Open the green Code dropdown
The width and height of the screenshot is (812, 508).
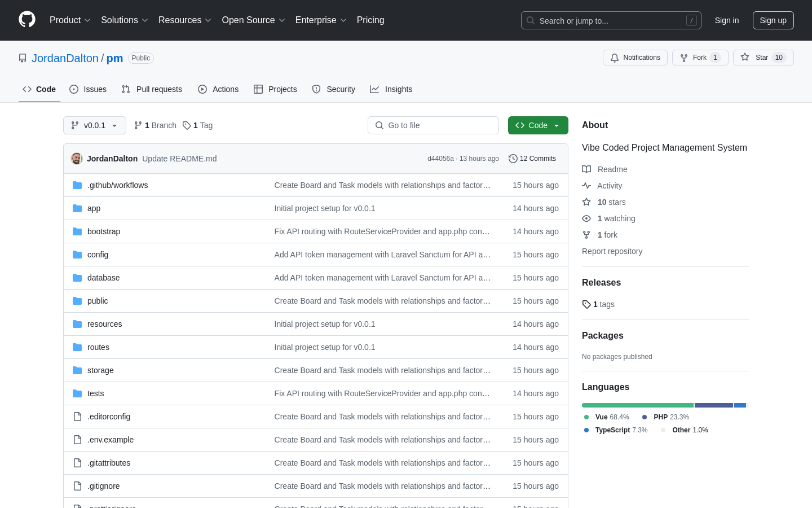[x=538, y=125]
